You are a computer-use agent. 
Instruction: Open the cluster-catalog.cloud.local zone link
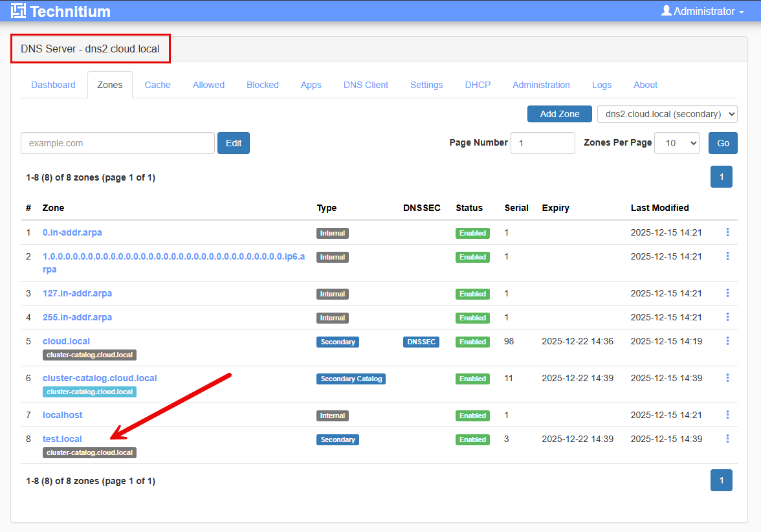[x=100, y=378]
